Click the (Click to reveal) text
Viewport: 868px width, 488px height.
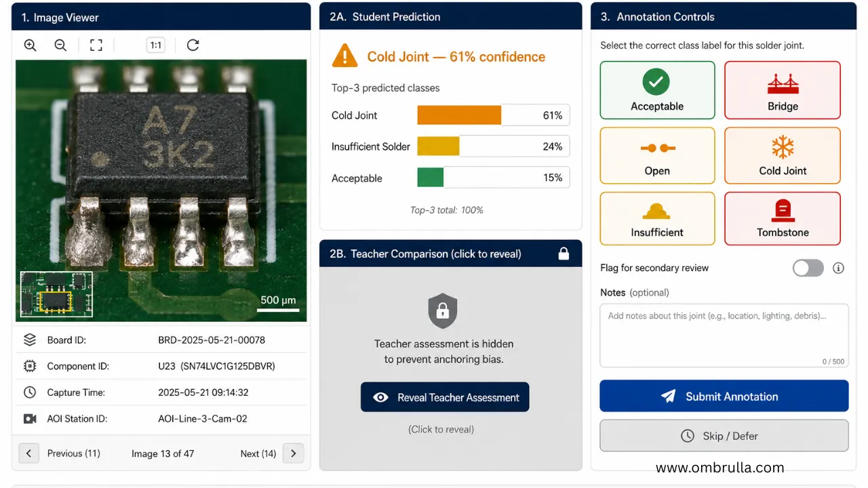441,429
